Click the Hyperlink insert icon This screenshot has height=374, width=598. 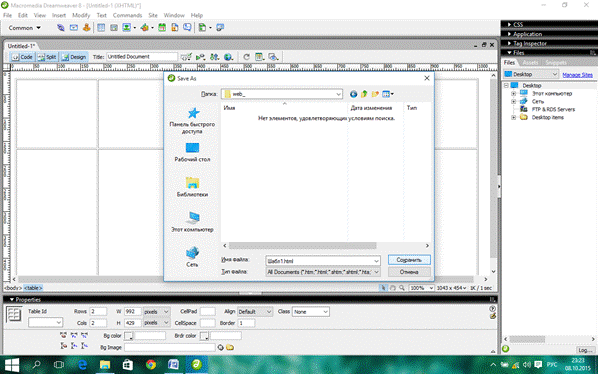[x=61, y=28]
